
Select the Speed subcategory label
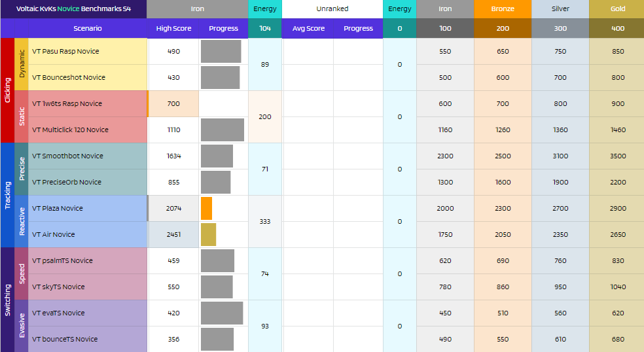point(22,274)
